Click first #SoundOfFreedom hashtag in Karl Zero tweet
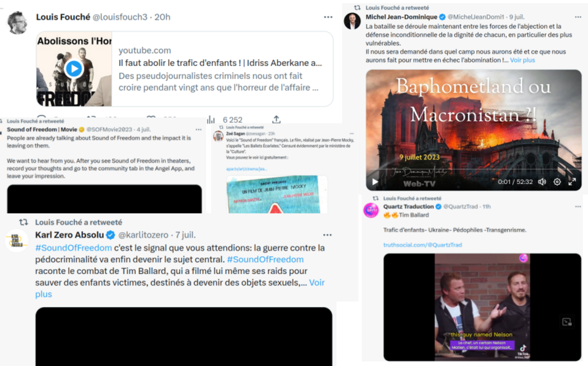Screen dimensions: 588x366 73,248
